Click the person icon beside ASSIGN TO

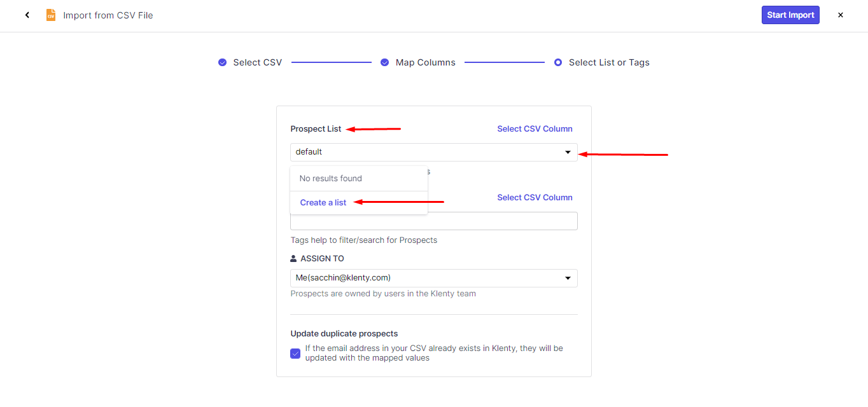293,259
